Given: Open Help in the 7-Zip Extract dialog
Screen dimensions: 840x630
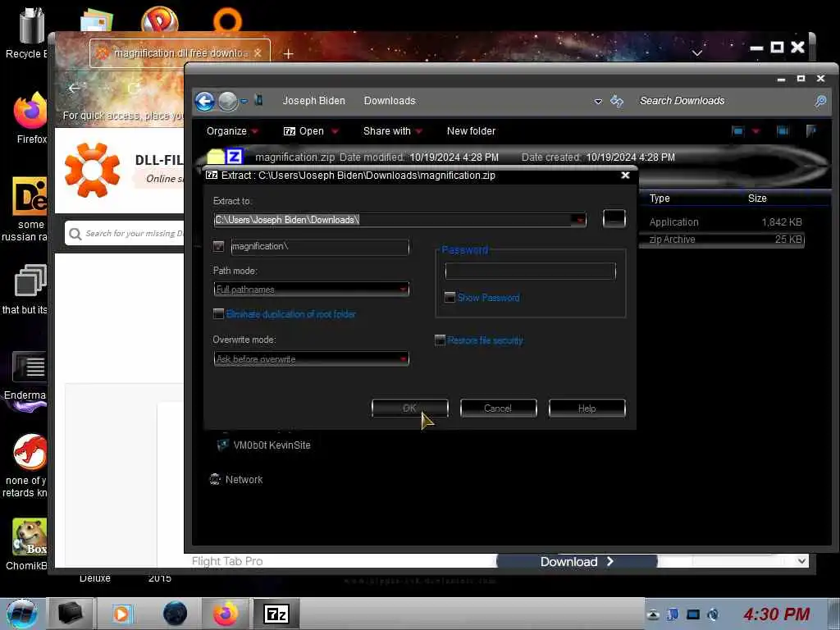Looking at the screenshot, I should click(x=587, y=409).
